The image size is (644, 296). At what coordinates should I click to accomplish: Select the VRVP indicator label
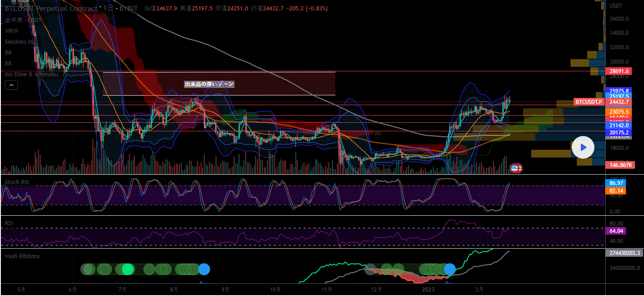pyautogui.click(x=12, y=31)
